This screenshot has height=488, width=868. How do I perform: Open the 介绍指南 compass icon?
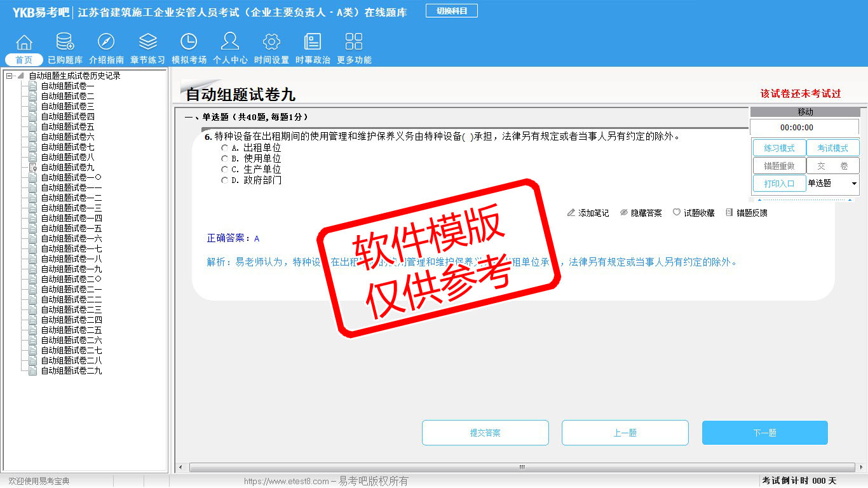coord(106,43)
